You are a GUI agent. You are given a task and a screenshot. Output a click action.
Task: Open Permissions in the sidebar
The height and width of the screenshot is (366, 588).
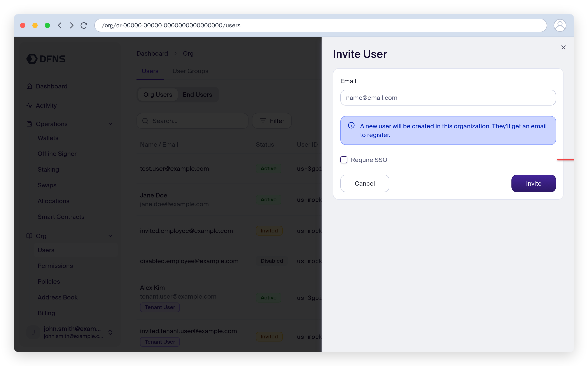[x=55, y=266]
